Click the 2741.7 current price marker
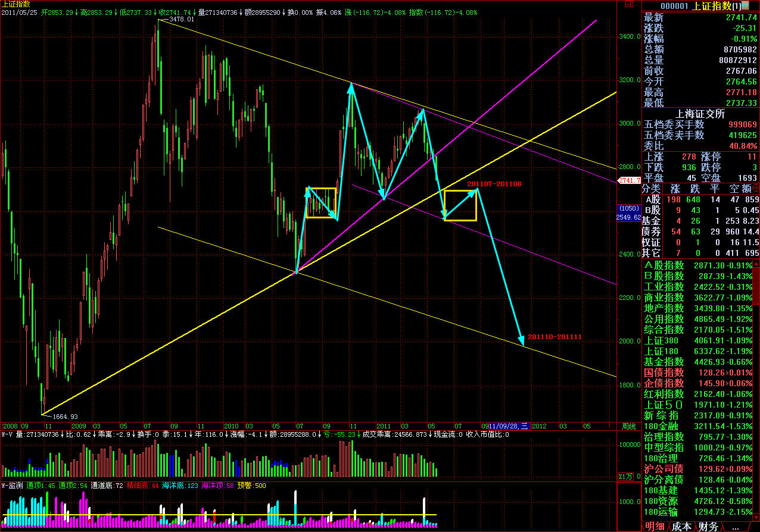 click(628, 180)
